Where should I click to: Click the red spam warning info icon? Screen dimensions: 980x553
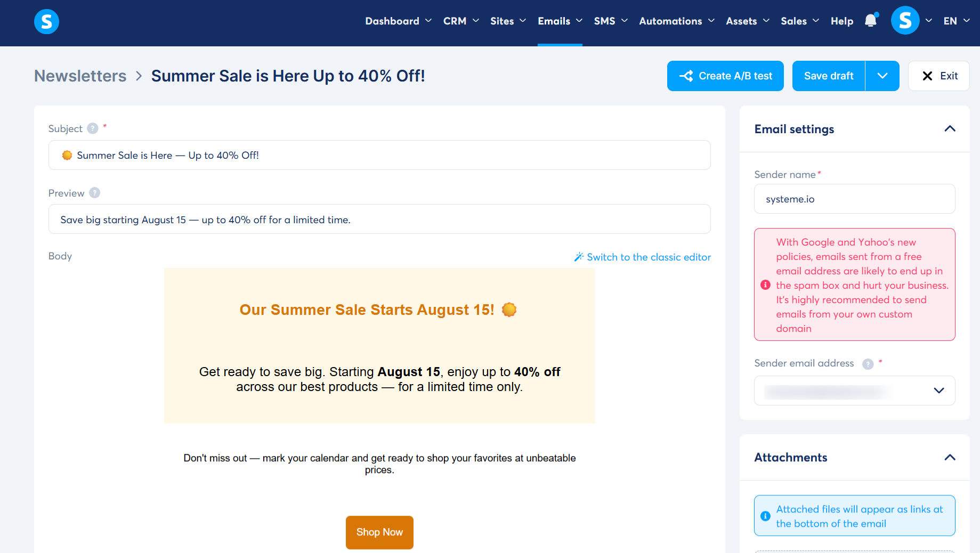tap(765, 285)
